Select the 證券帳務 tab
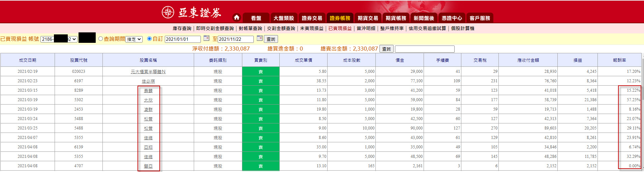This screenshot has height=172, width=644. click(x=340, y=18)
